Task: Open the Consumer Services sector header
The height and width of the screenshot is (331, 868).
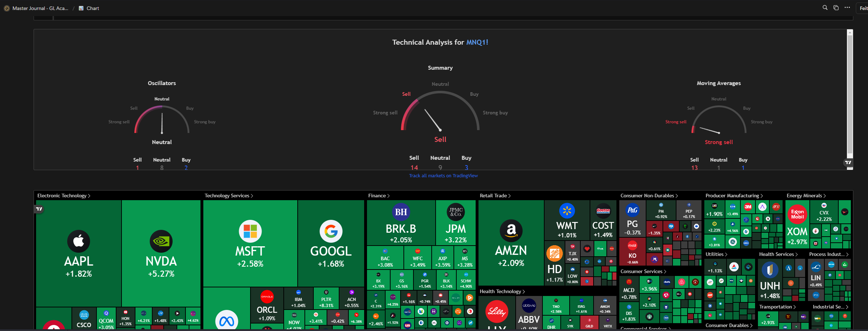Action: click(x=643, y=271)
